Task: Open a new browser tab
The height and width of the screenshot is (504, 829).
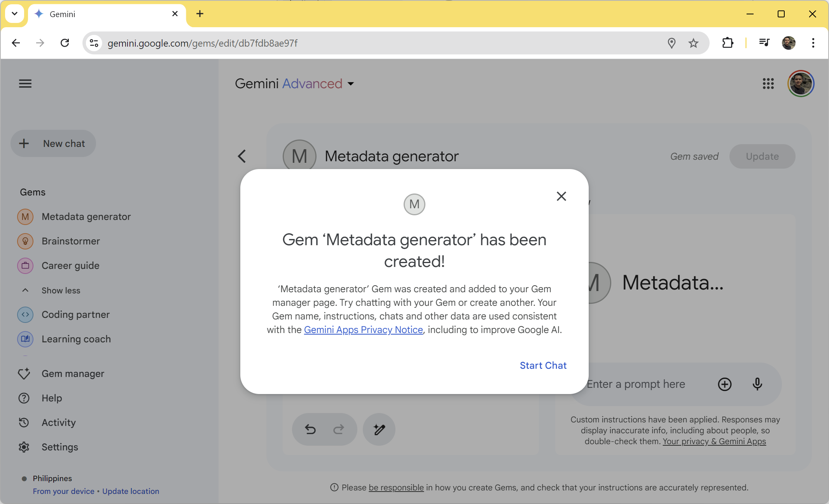Action: click(x=200, y=14)
